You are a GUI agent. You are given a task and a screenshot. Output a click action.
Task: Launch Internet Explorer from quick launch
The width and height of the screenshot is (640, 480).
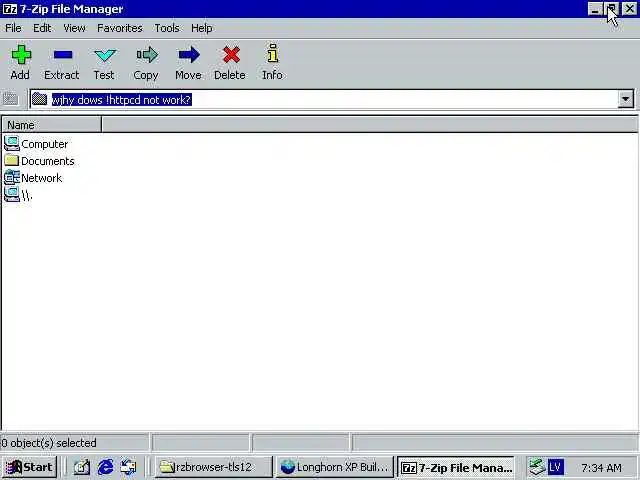105,467
